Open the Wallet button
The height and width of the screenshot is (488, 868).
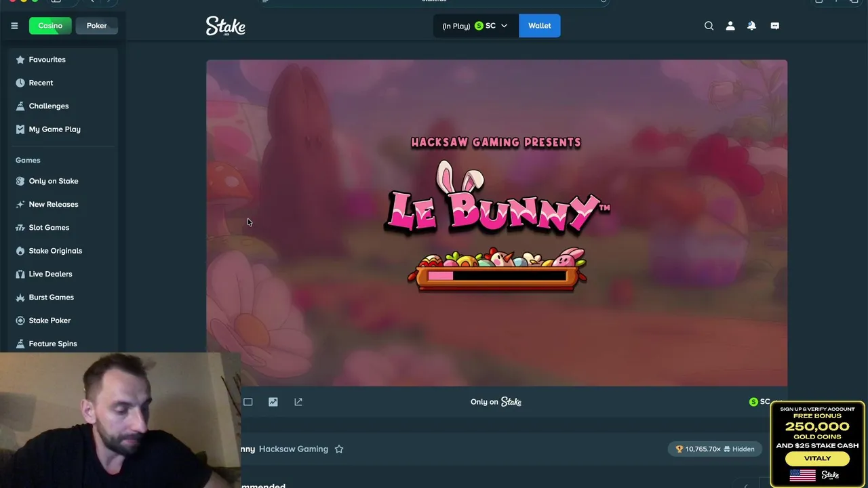click(x=540, y=26)
